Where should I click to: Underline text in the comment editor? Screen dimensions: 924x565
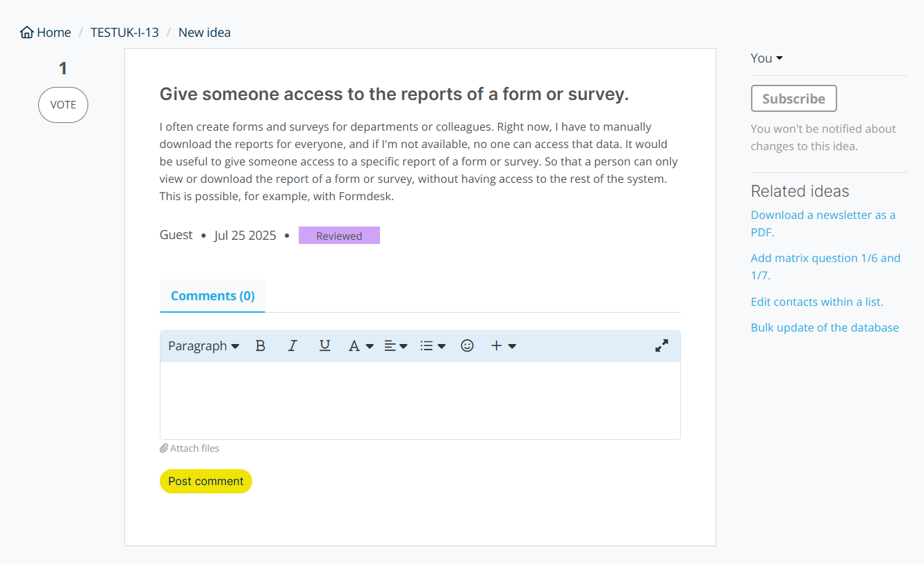[x=324, y=346]
